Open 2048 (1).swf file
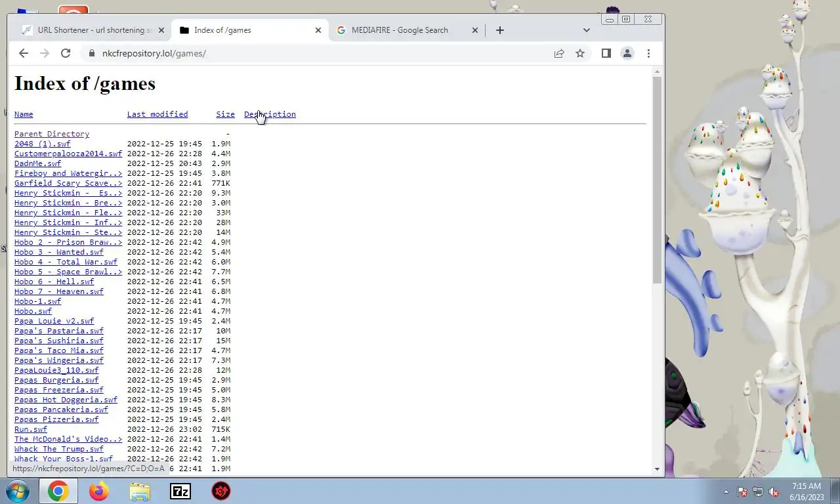The image size is (840, 504). [43, 144]
